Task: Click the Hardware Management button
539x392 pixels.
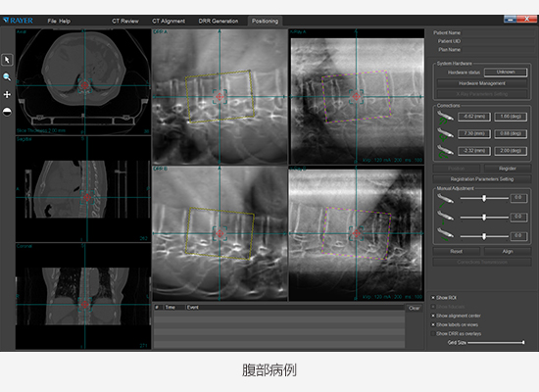Action: pos(481,83)
